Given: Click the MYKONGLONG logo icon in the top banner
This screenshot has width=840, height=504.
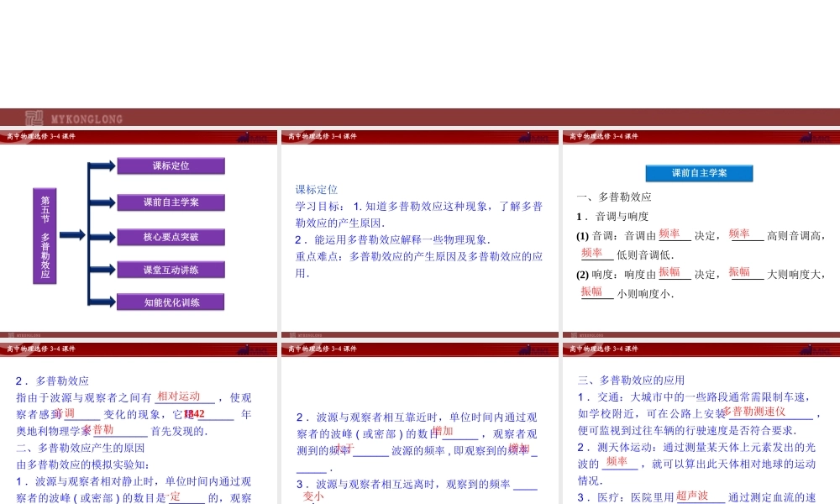Looking at the screenshot, I should [34, 118].
